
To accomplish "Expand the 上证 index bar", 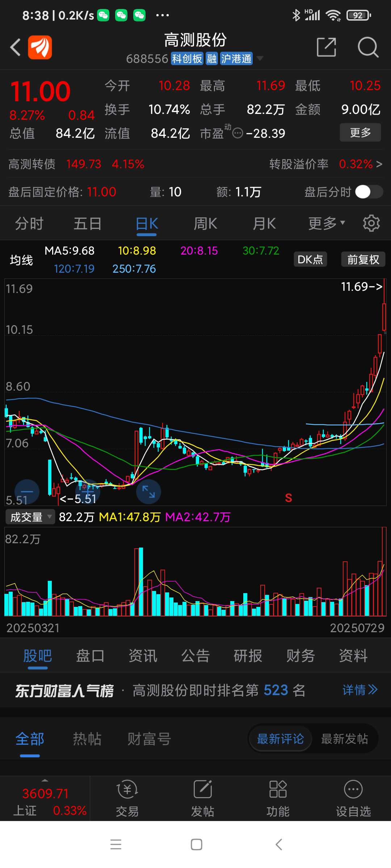I will click(x=45, y=780).
